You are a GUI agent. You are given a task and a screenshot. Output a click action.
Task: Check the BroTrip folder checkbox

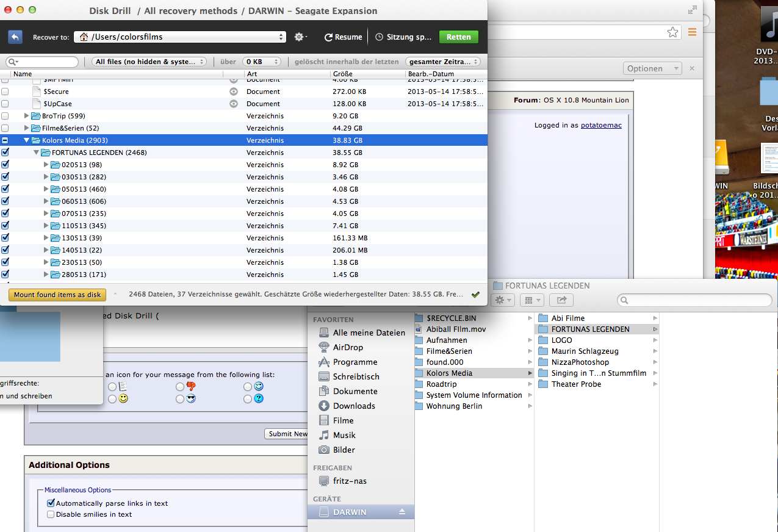(5, 116)
